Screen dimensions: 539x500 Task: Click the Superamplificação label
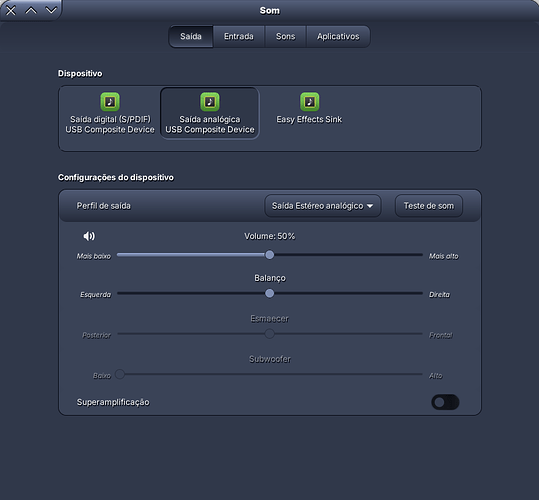click(113, 402)
